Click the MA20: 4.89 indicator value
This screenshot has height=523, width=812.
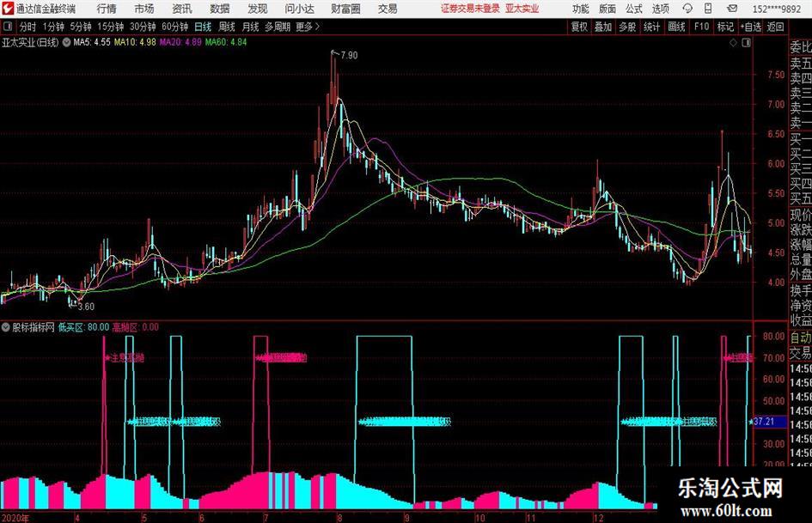180,42
